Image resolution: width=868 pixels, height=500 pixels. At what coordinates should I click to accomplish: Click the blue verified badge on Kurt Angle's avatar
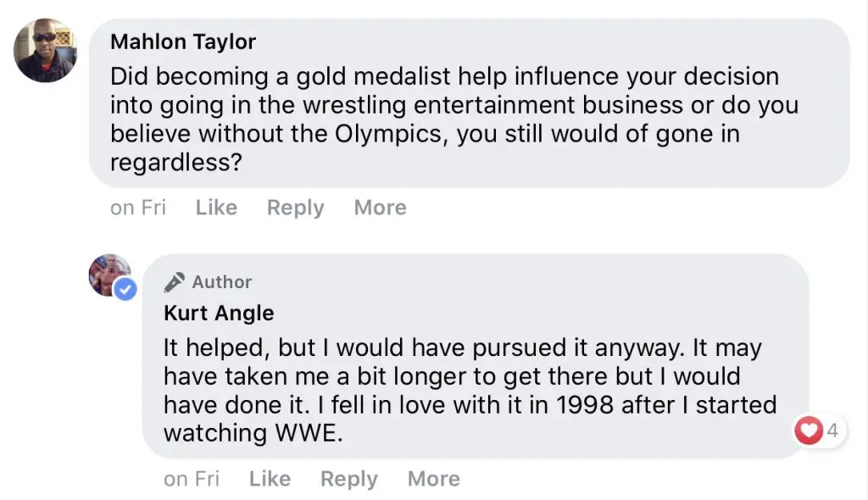125,289
